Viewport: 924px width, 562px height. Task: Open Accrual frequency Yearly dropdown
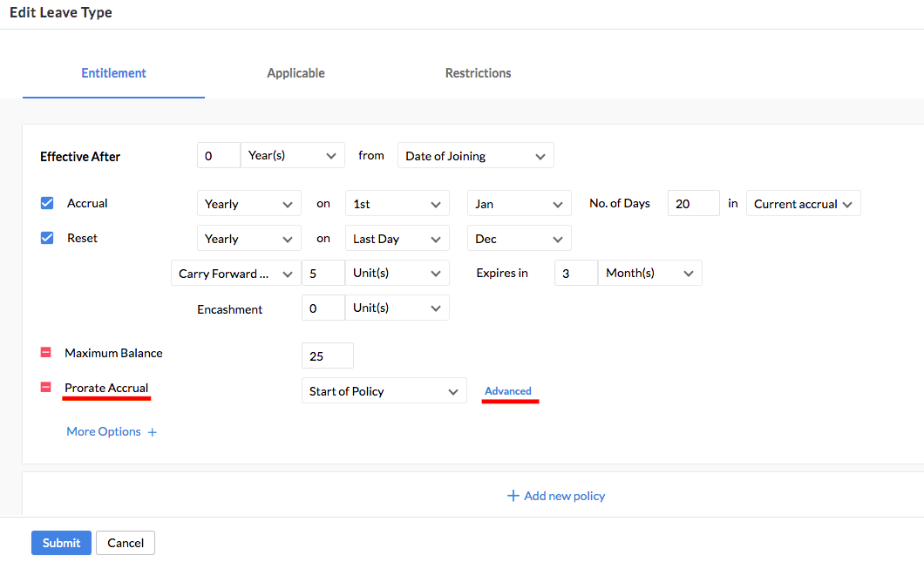point(248,204)
